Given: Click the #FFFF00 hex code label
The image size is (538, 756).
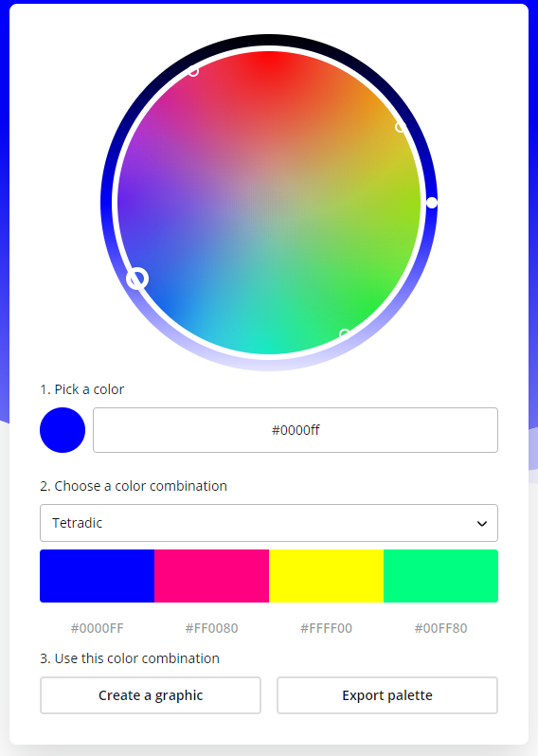Looking at the screenshot, I should [327, 628].
